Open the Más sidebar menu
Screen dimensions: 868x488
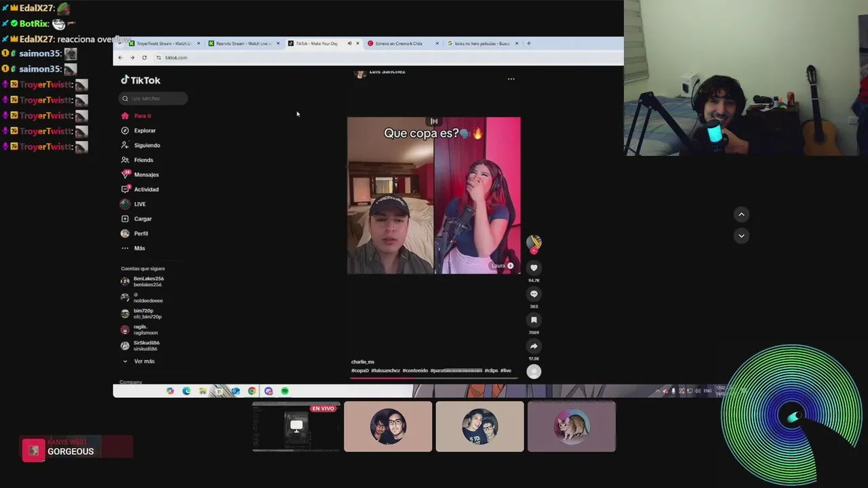[x=133, y=248]
